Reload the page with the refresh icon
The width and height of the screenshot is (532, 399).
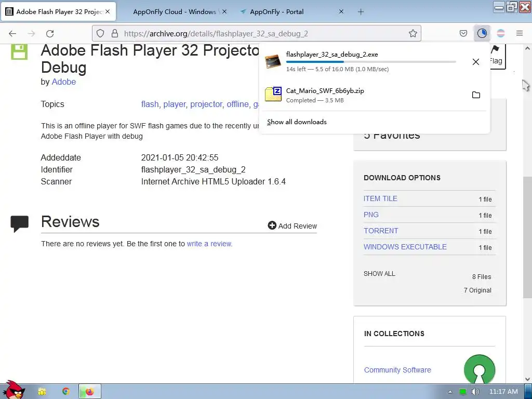point(50,33)
